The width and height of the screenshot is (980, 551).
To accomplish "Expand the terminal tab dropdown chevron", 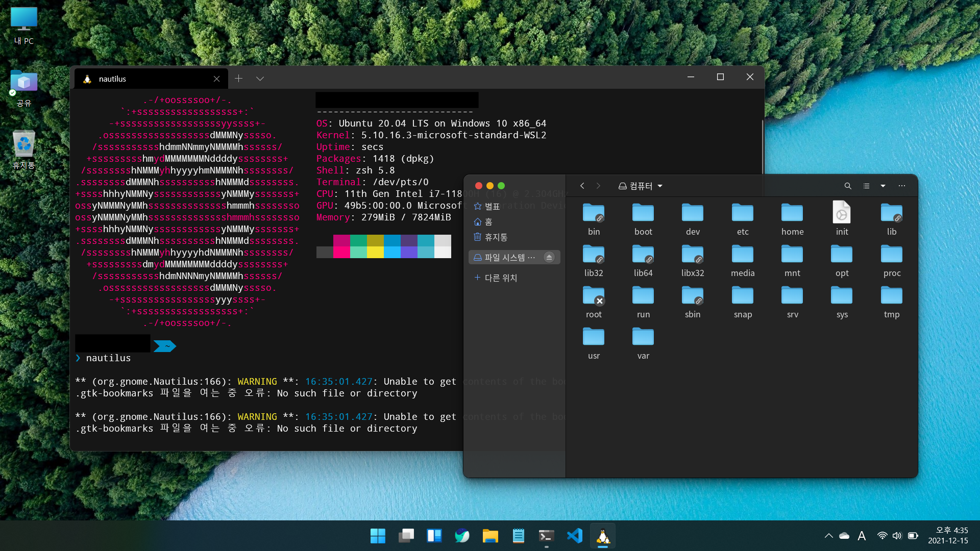I will point(260,79).
